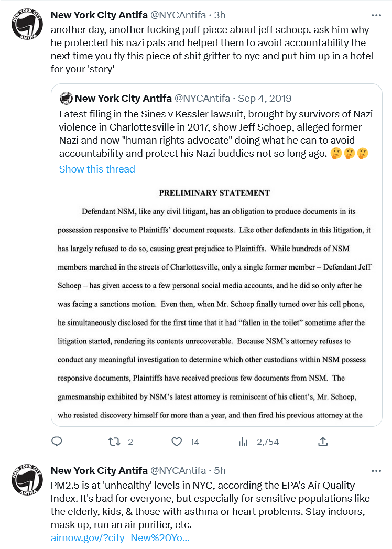
Task: Click the 5h timestamp on second tweet
Action: (x=220, y=470)
